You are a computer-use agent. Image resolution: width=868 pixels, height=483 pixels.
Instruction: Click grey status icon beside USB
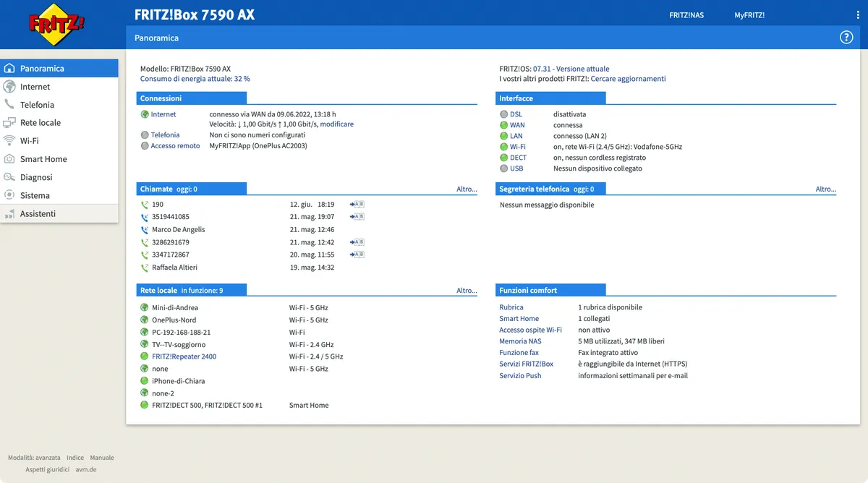click(503, 168)
